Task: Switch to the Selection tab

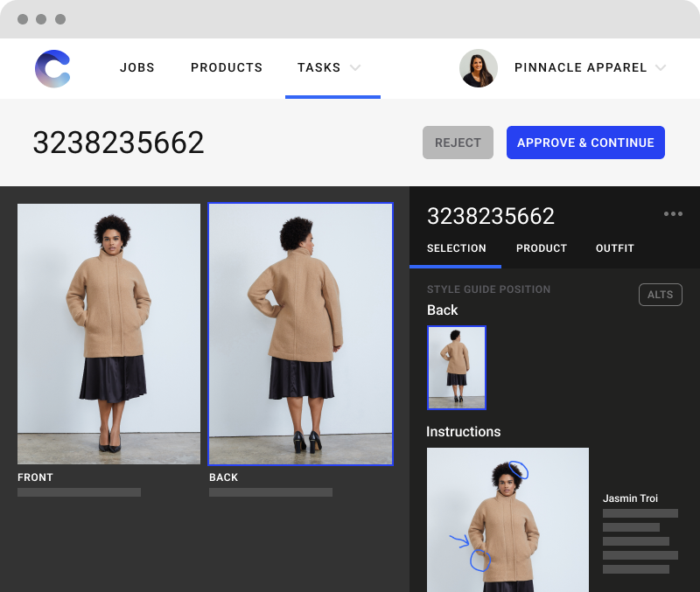Action: [x=456, y=248]
